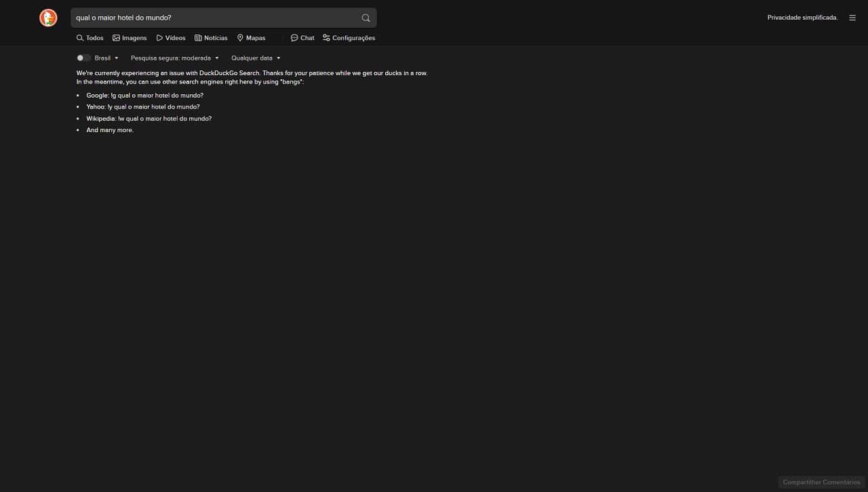Open Pesquisa segura: moderada dropdown
Viewport: 868px width, 492px height.
point(175,58)
